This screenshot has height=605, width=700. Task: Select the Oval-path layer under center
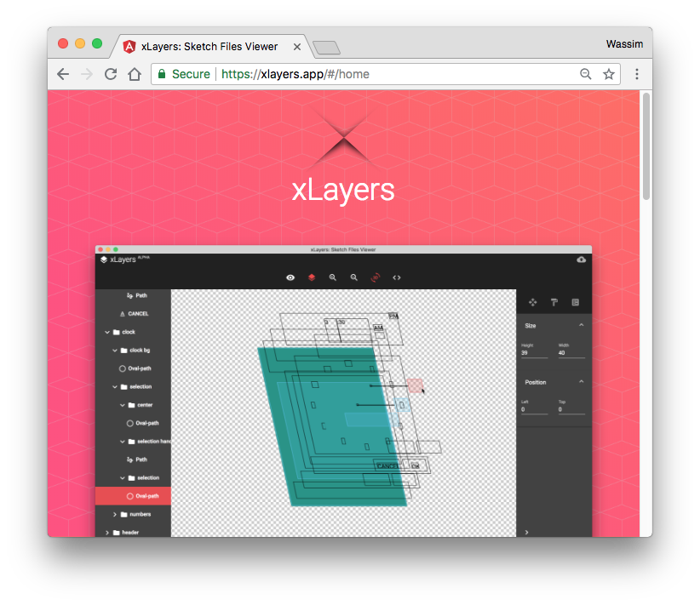coord(133,424)
